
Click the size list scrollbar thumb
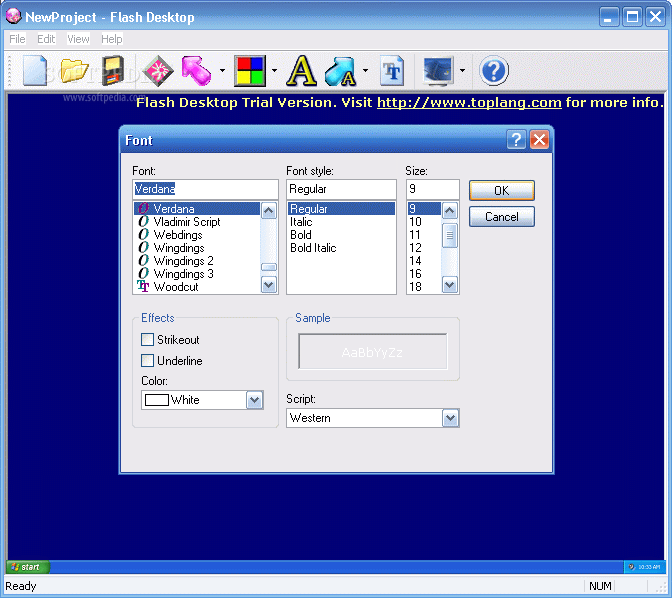click(x=450, y=235)
